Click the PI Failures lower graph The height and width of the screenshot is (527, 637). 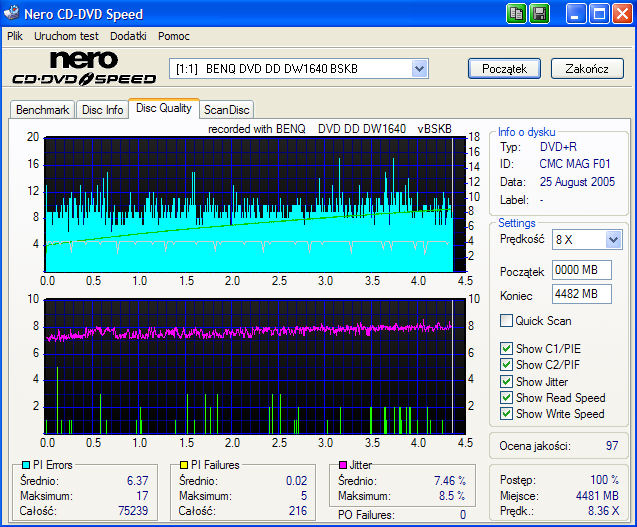pyautogui.click(x=255, y=367)
